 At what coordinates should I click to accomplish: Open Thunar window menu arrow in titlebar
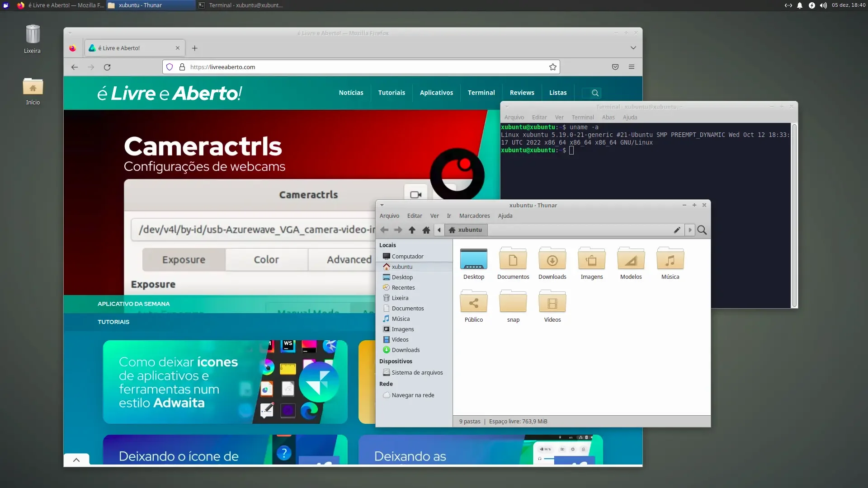(x=382, y=205)
